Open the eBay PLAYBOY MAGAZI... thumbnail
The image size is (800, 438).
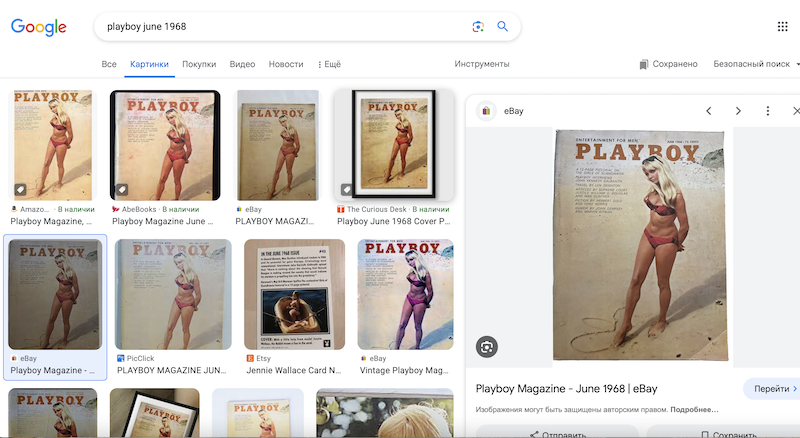tap(278, 145)
